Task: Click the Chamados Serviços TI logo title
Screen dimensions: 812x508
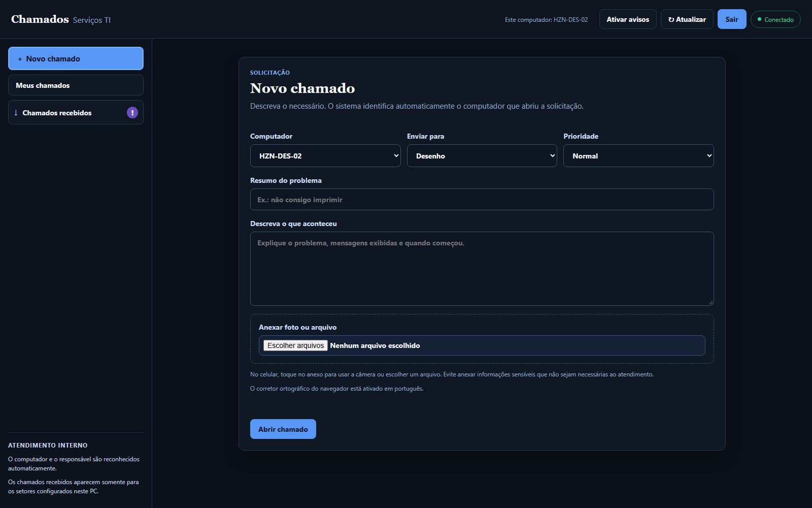Action: (61, 19)
